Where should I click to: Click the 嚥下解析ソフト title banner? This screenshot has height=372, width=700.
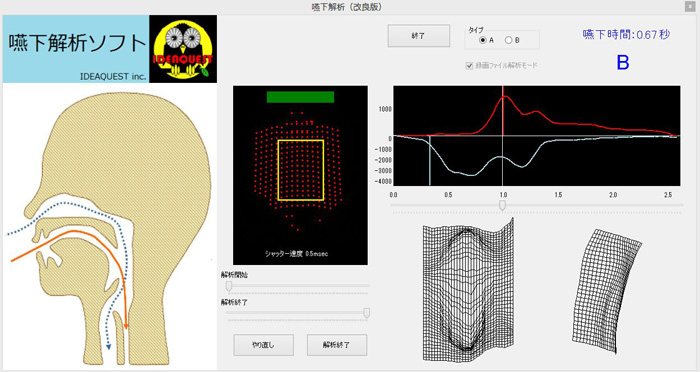[76, 49]
